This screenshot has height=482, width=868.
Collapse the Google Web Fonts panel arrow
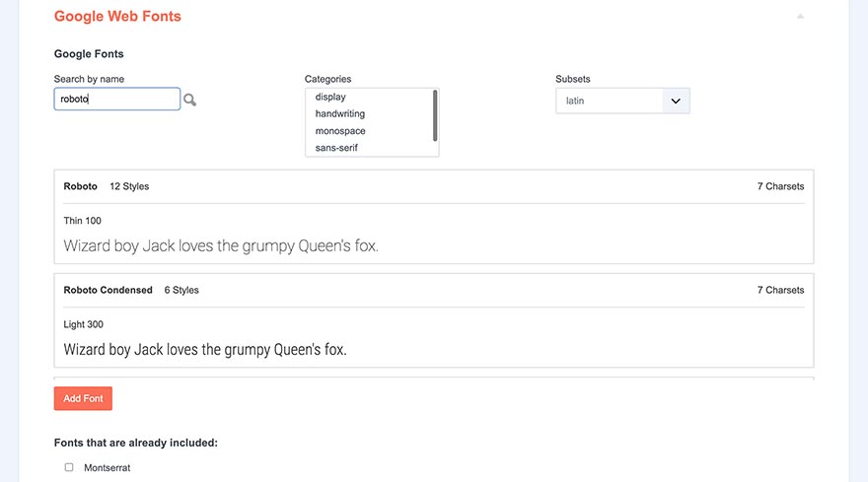click(801, 17)
